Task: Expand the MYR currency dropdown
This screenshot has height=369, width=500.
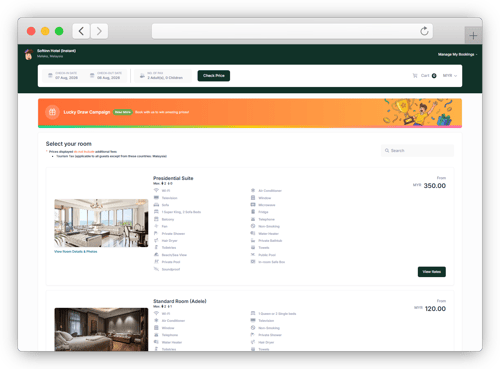Action: pyautogui.click(x=450, y=76)
